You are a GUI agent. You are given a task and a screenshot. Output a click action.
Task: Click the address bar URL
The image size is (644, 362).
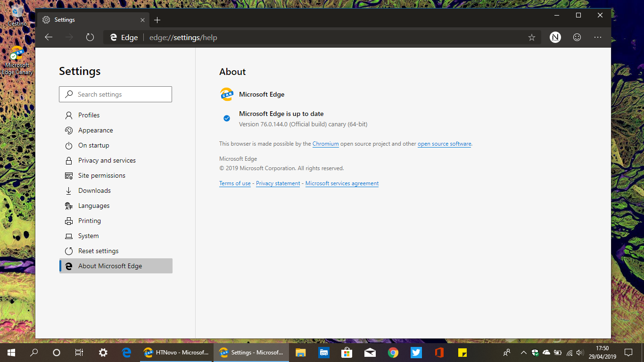coord(183,37)
